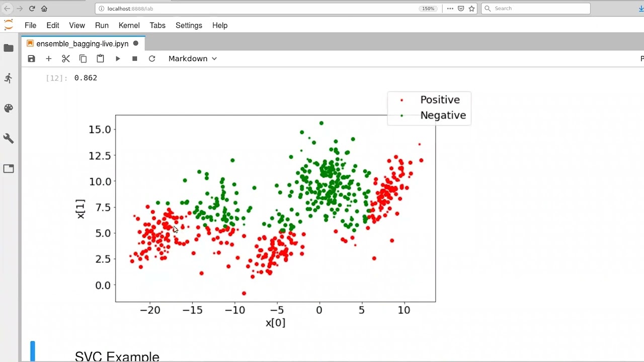The height and width of the screenshot is (362, 644).
Task: Click the 15.0 y-axis tick label
Action: click(x=100, y=130)
